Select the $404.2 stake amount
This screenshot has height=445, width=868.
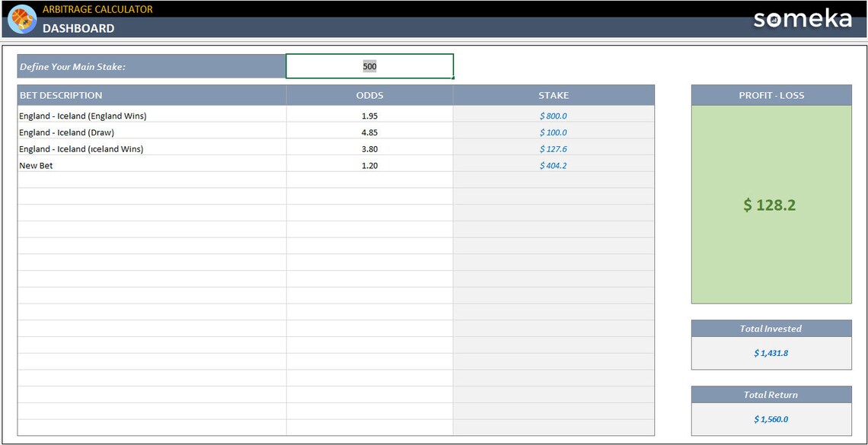coord(554,165)
